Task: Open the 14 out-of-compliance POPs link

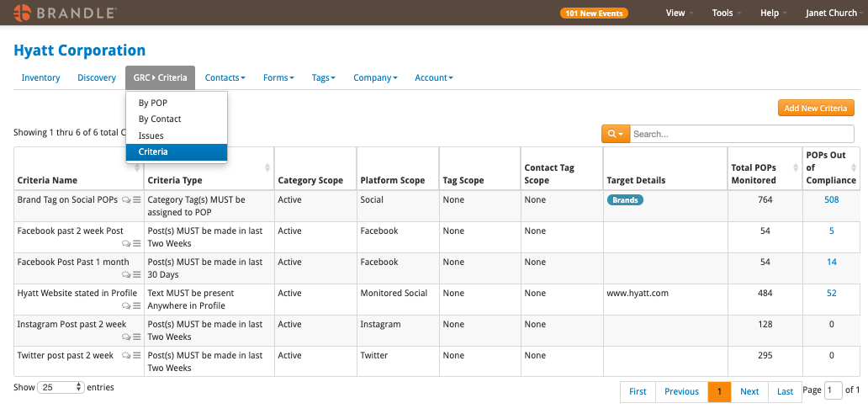Action: pyautogui.click(x=832, y=262)
